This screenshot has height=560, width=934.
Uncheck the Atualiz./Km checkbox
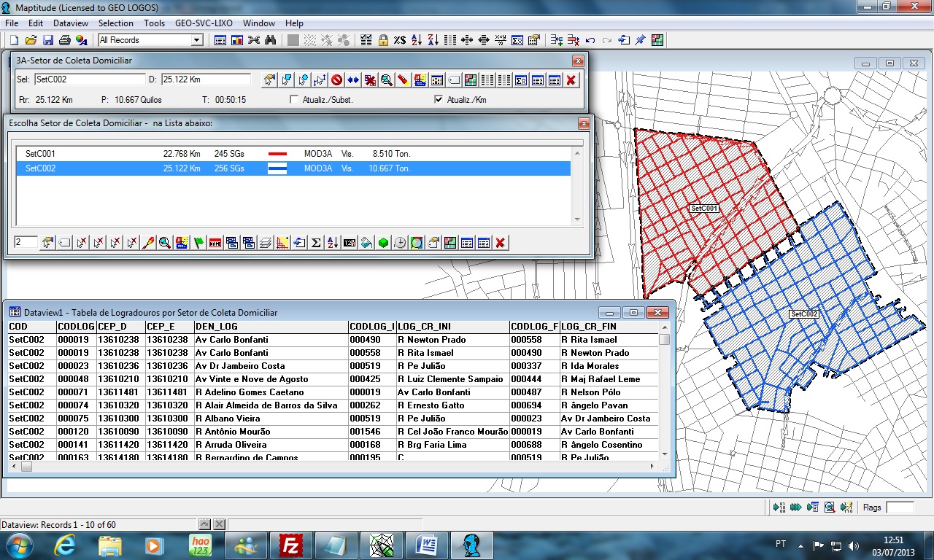pos(439,100)
